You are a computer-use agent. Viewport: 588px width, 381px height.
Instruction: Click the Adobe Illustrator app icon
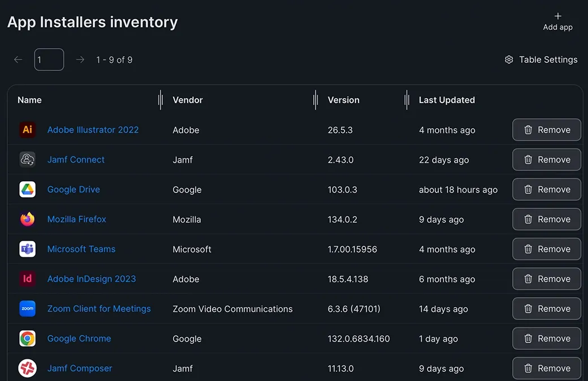(x=27, y=130)
